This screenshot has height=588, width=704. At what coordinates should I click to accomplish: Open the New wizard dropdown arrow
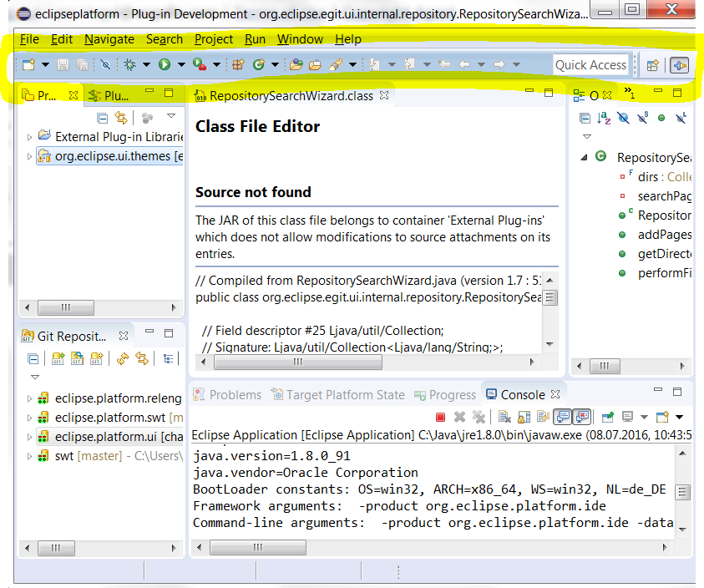pos(45,64)
